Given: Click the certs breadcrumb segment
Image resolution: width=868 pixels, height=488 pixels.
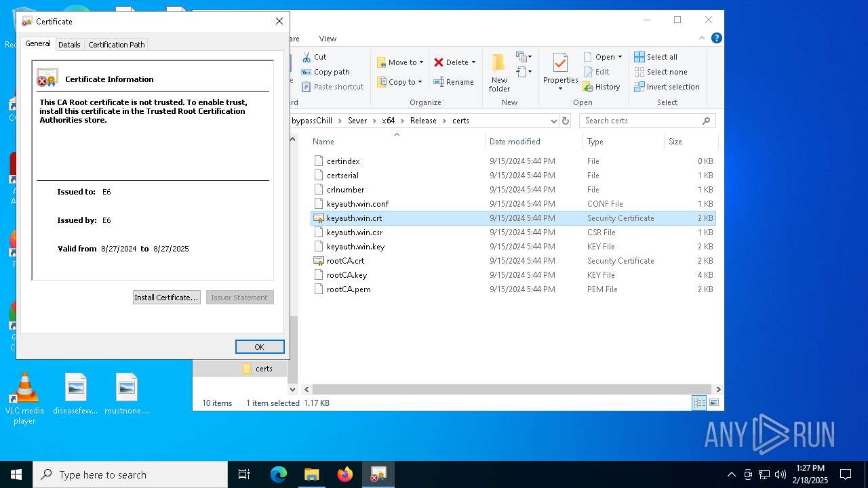Looking at the screenshot, I should [460, 121].
